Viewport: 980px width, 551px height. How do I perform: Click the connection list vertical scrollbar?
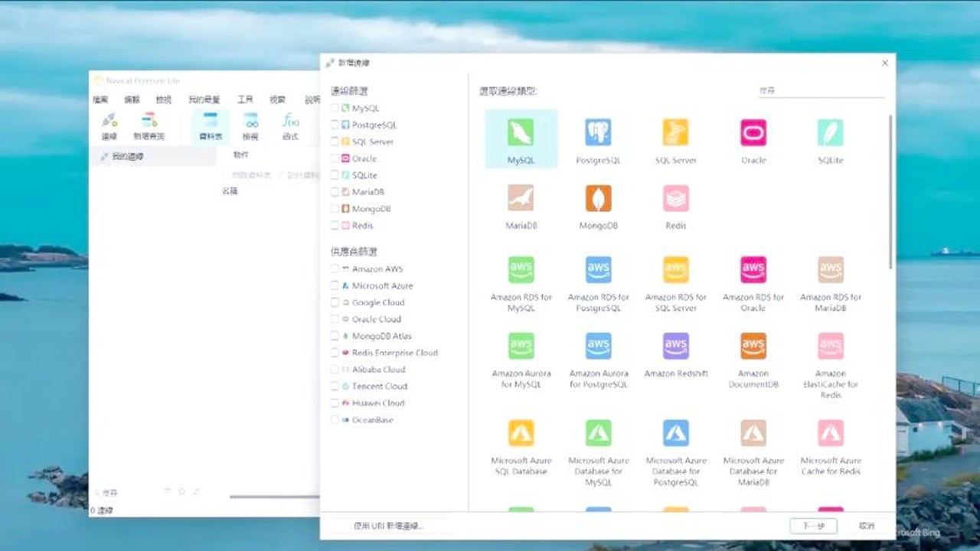pos(890,191)
